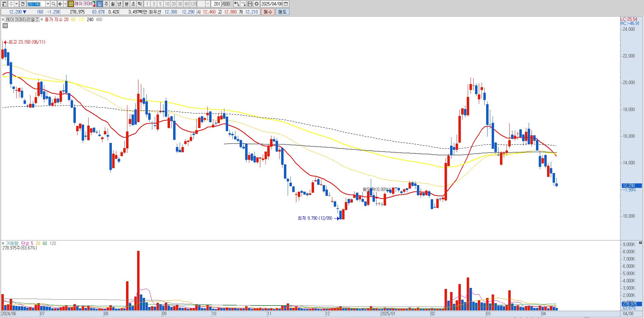
Task: Click the layout panel icon at top-left
Action: click(x=4, y=4)
